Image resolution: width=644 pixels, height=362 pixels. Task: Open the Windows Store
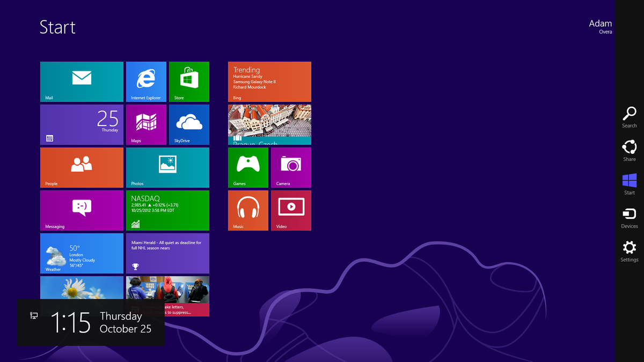tap(189, 81)
